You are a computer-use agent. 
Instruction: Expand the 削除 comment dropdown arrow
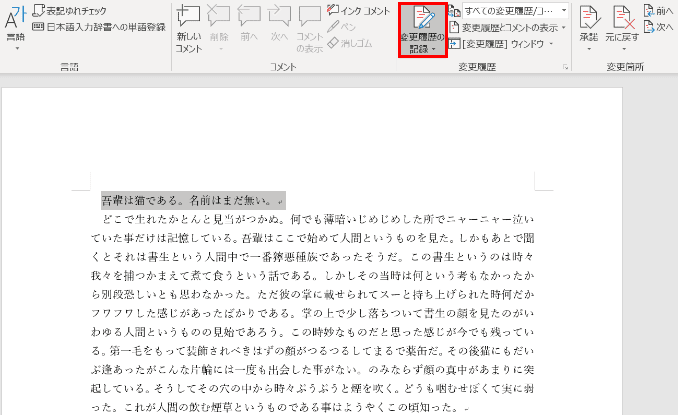[x=220, y=49]
